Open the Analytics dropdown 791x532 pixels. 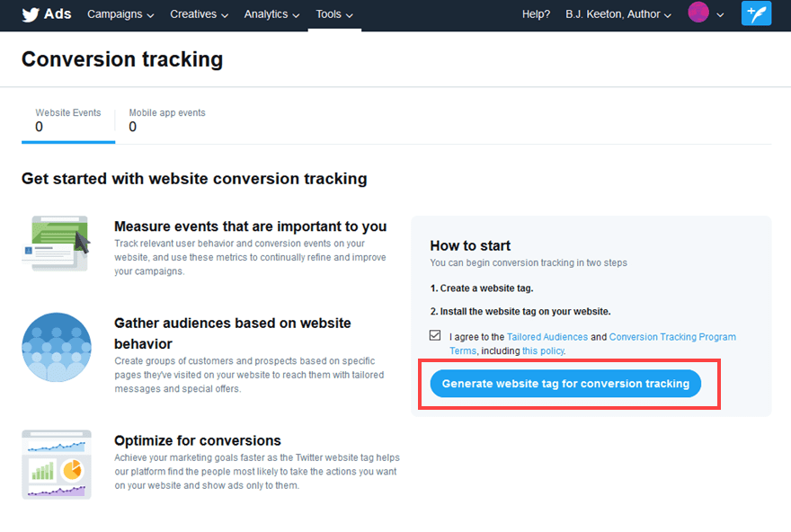pyautogui.click(x=271, y=14)
